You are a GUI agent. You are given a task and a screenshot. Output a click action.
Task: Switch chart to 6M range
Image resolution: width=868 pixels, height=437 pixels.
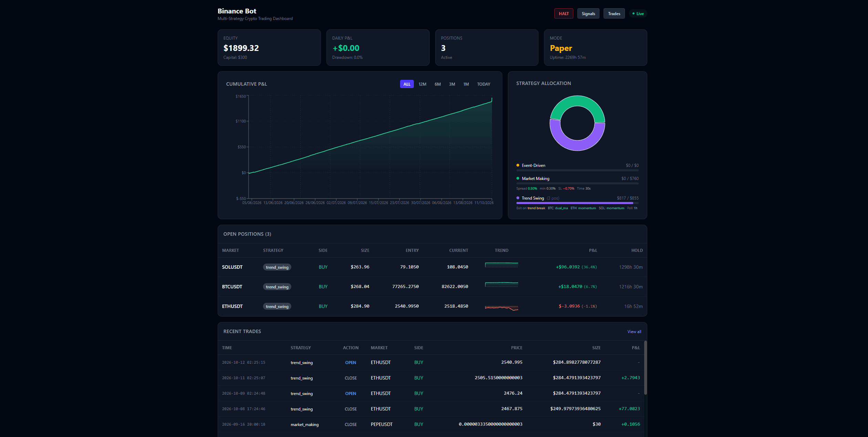[x=438, y=84]
